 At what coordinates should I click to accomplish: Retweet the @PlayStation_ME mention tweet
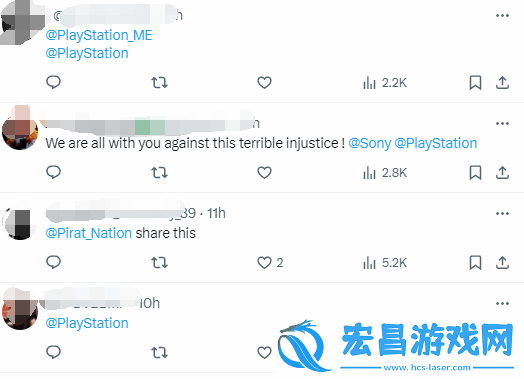tap(159, 83)
